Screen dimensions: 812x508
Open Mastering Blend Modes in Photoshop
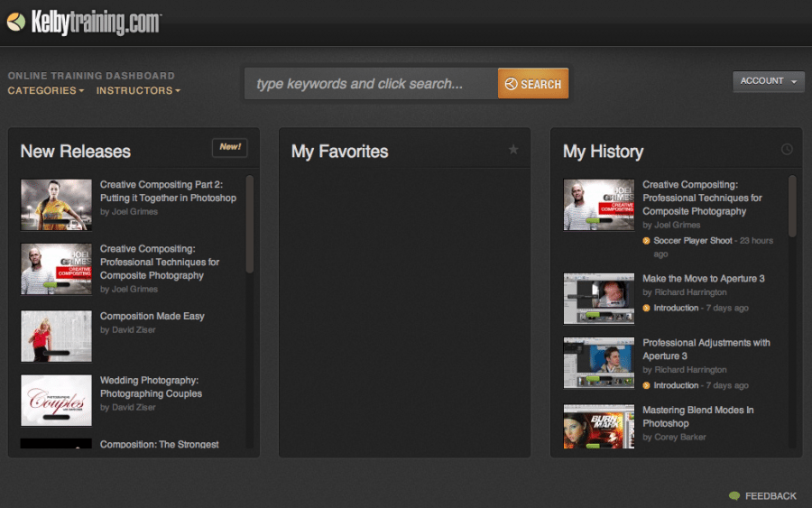[698, 417]
